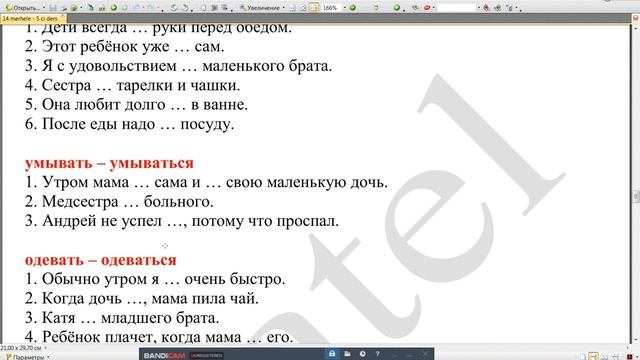Open the zoom percentage dropdown arrow
This screenshot has height=360, width=640.
point(345,7)
